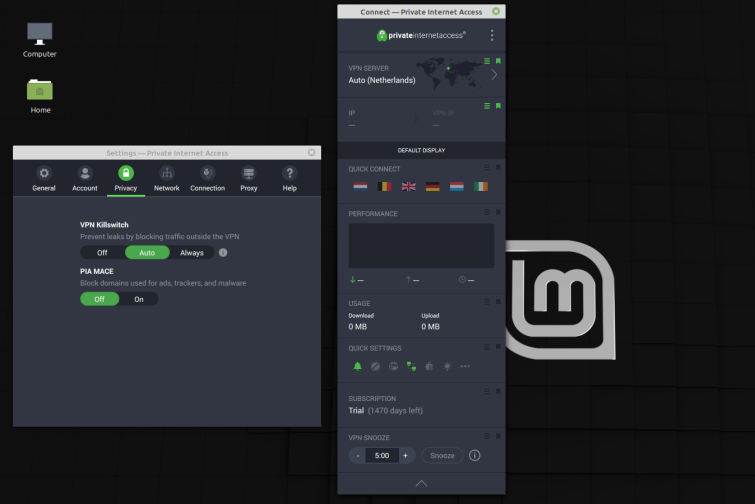Click the 5:00 snooze time field

pos(382,455)
